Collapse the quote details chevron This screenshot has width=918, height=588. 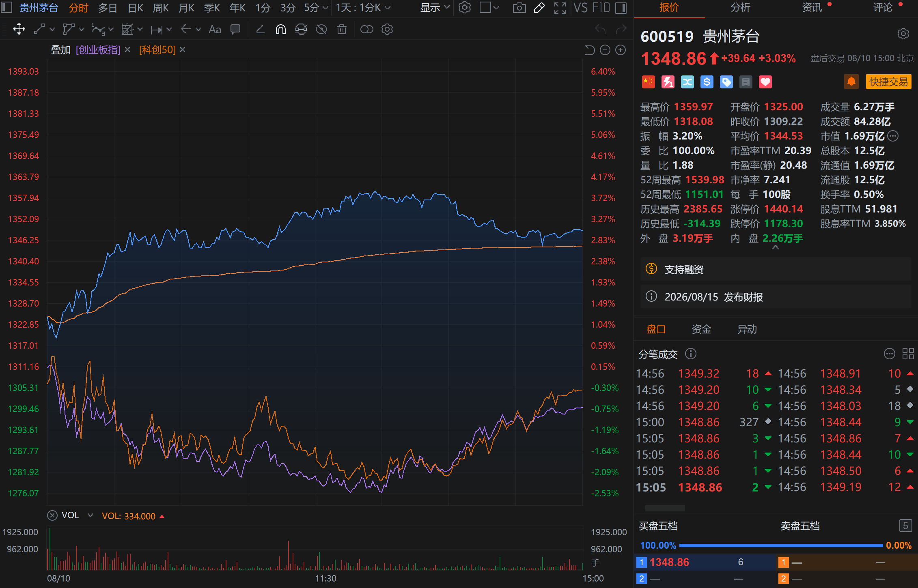775,247
